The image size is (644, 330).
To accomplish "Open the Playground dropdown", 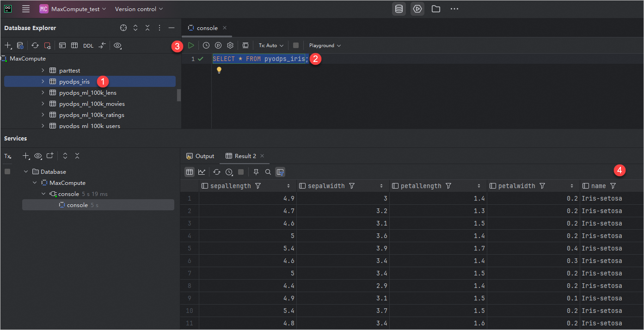I will click(x=325, y=45).
